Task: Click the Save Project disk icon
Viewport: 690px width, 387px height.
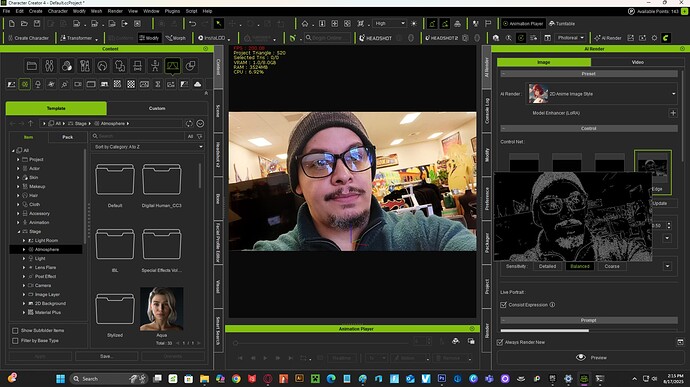Action: (x=37, y=23)
